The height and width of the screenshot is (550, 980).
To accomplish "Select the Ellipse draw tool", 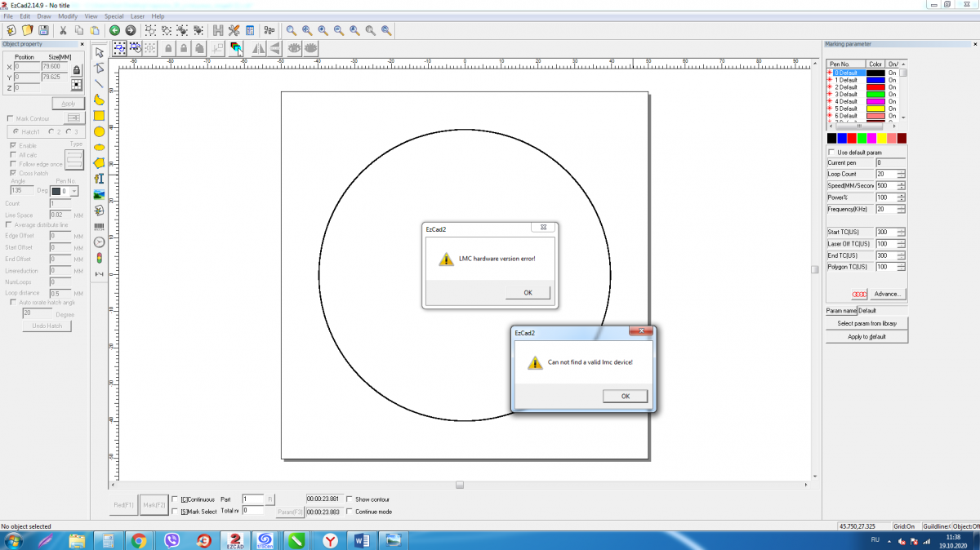I will pos(99,147).
